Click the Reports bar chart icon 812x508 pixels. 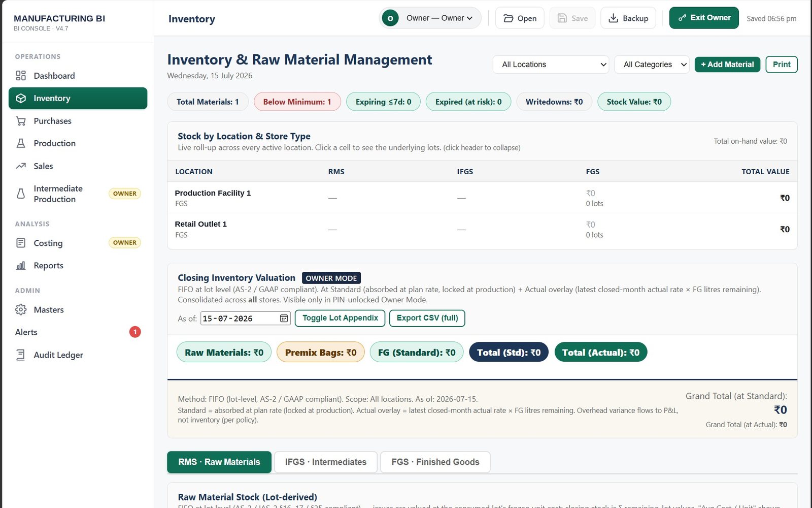21,266
